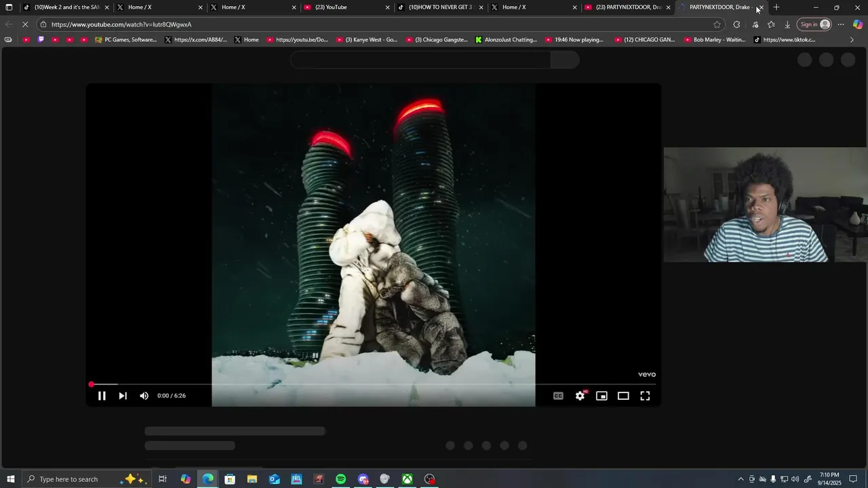Open the player settings gear
This screenshot has width=868, height=488.
[580, 396]
